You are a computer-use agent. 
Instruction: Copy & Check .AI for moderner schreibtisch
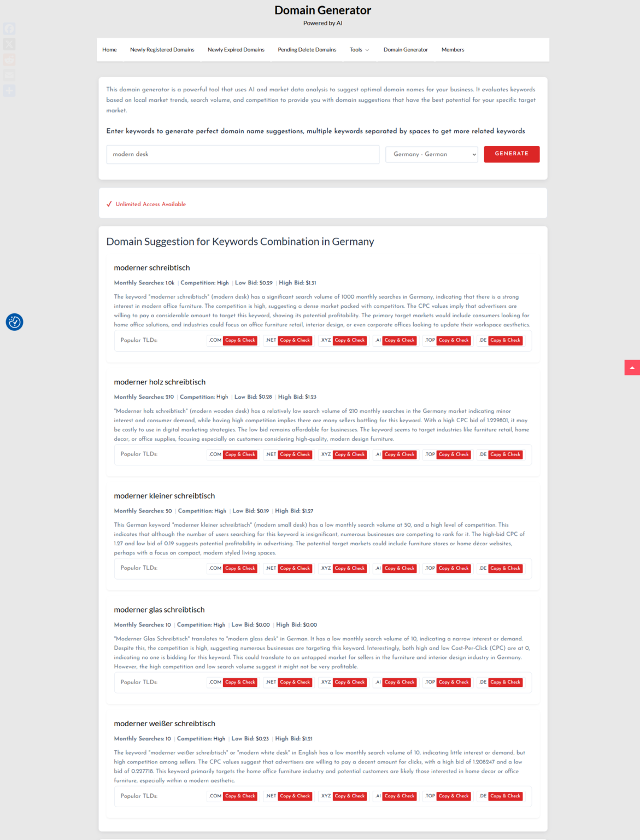(399, 340)
